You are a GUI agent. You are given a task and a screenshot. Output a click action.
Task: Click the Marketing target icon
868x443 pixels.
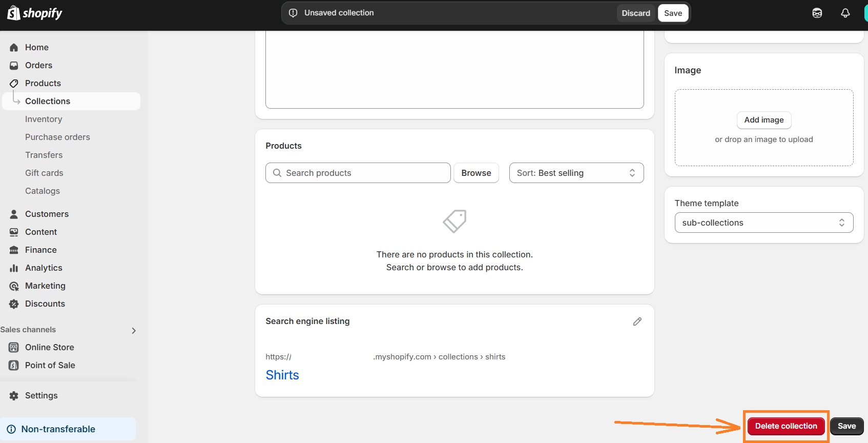[x=14, y=286]
